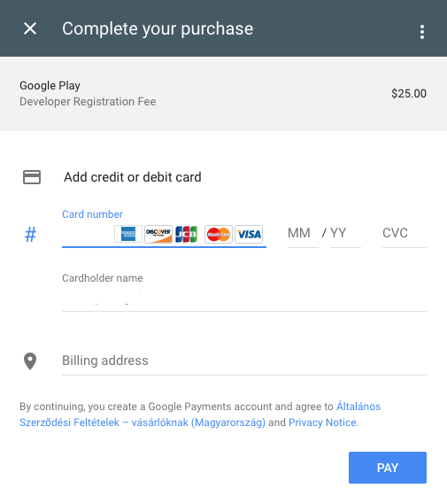This screenshot has width=447, height=504.
Task: Close the Complete your purchase dialog
Action: point(30,28)
